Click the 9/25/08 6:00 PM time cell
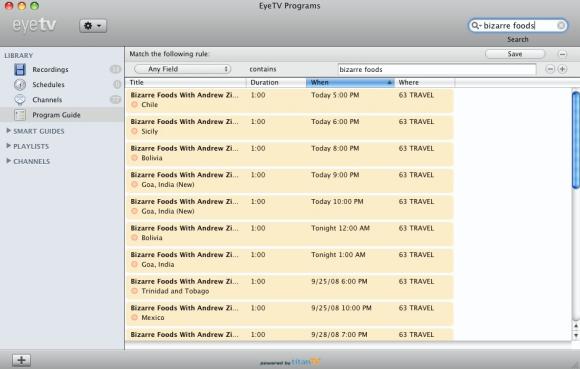580x369 pixels. tap(339, 281)
